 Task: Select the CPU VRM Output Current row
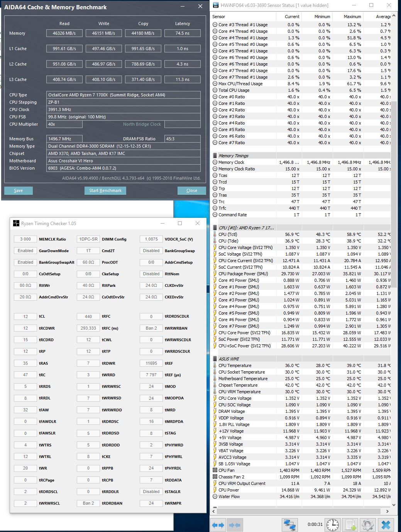point(301,483)
